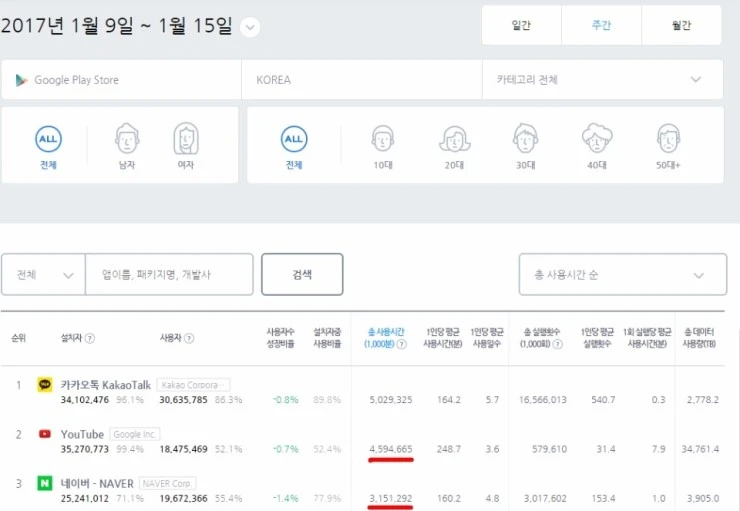Click NAVER total usage 3,151,292
Image resolution: width=740 pixels, height=511 pixels.
click(391, 498)
